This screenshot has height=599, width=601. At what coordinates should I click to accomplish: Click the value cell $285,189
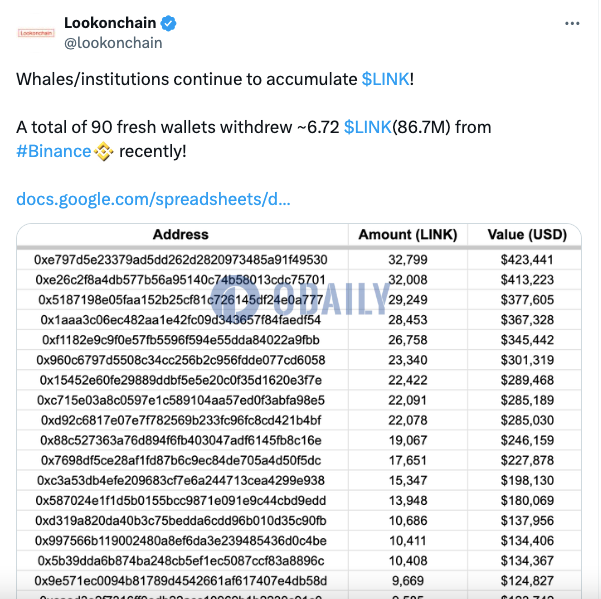click(527, 400)
